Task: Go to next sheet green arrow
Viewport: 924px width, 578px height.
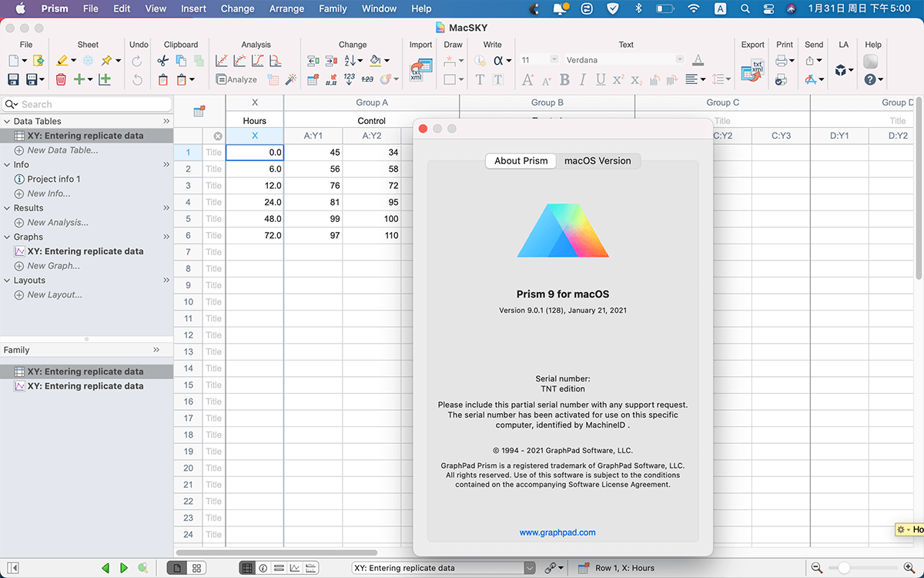Action: coord(124,568)
